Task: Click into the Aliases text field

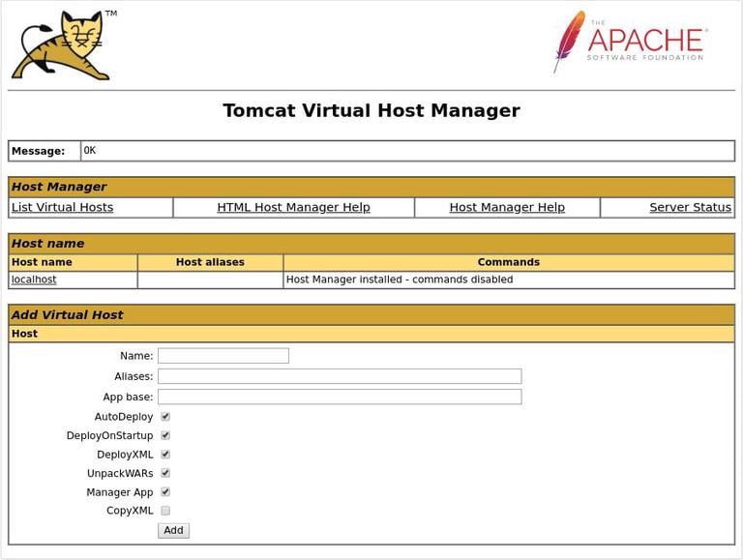Action: coord(339,376)
